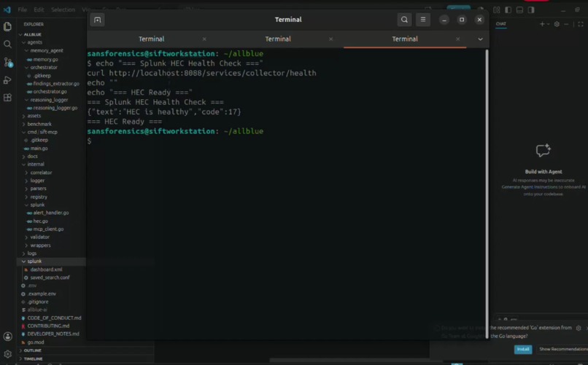
Task: Open the Edit menu
Action: [x=39, y=9]
